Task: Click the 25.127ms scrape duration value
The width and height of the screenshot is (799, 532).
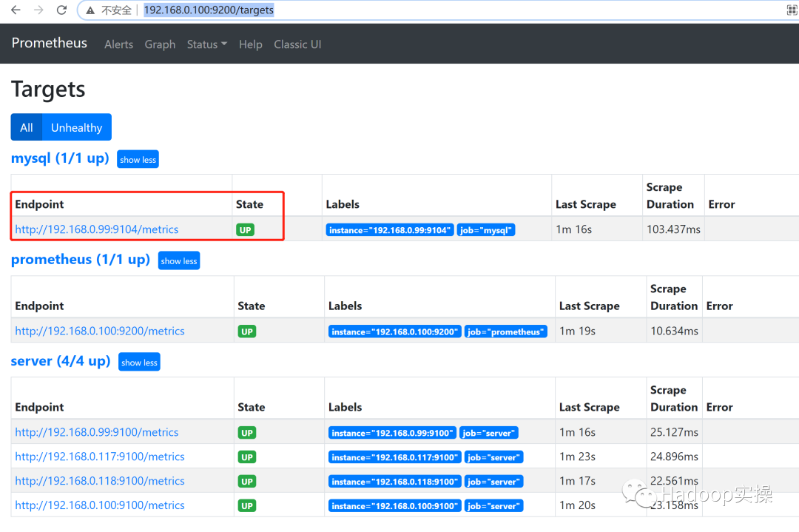Action: tap(674, 432)
